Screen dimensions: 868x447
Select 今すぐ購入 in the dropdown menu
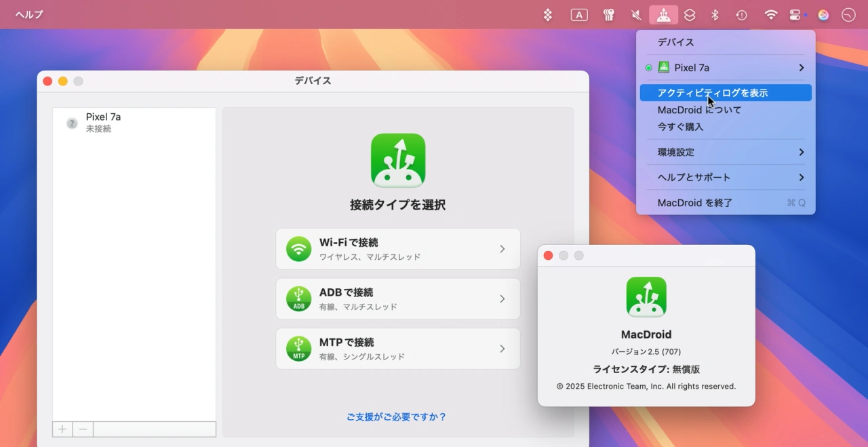[681, 127]
